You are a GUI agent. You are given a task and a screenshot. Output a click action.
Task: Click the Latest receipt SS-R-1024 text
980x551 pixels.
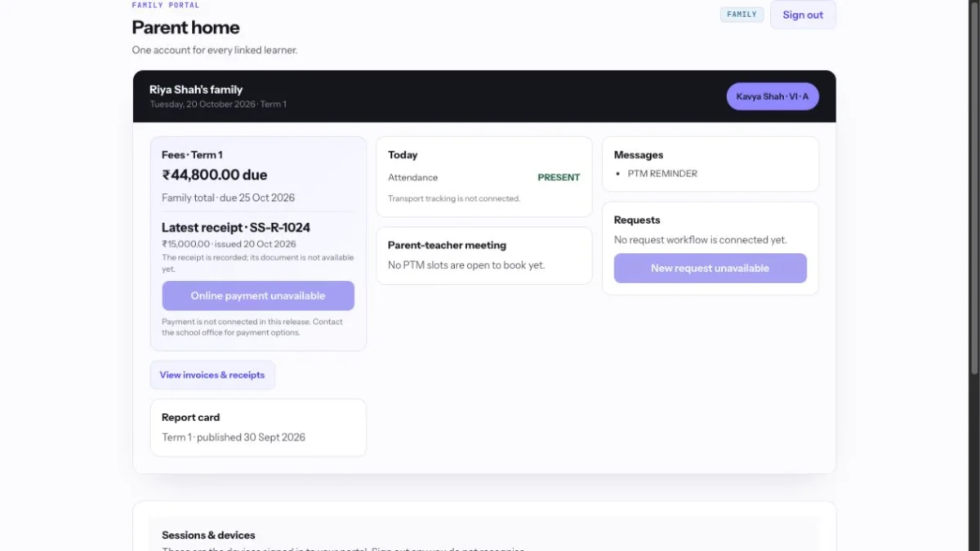pyautogui.click(x=236, y=228)
